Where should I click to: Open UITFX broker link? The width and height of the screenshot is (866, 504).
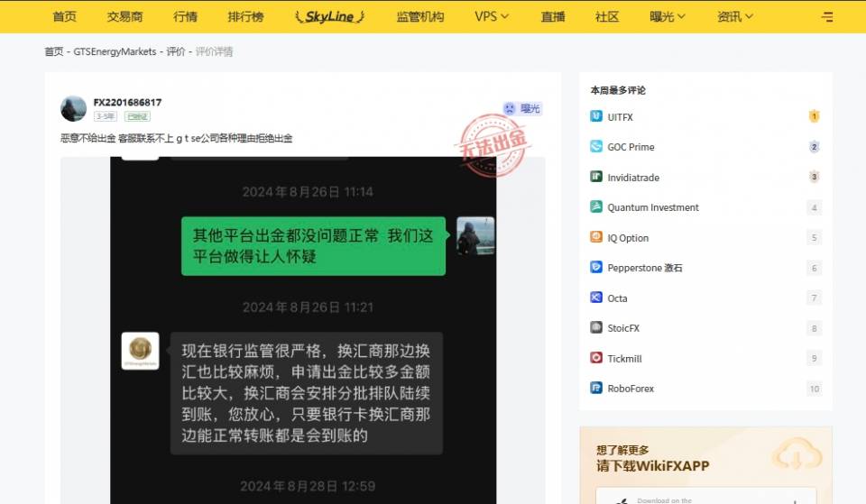621,117
